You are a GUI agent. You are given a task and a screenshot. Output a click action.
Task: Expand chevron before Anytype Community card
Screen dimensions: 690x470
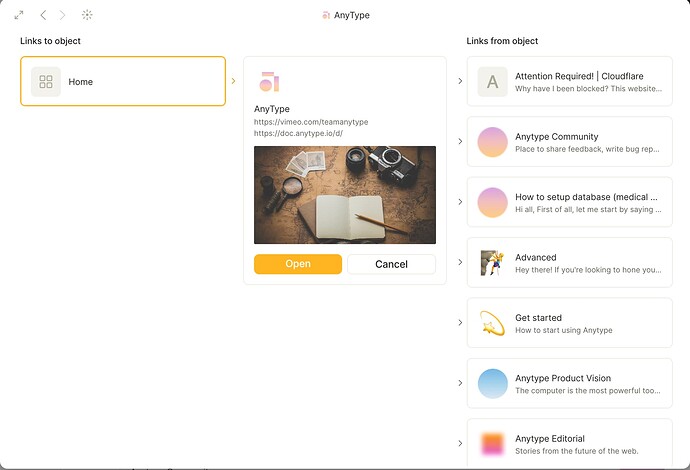click(460, 141)
